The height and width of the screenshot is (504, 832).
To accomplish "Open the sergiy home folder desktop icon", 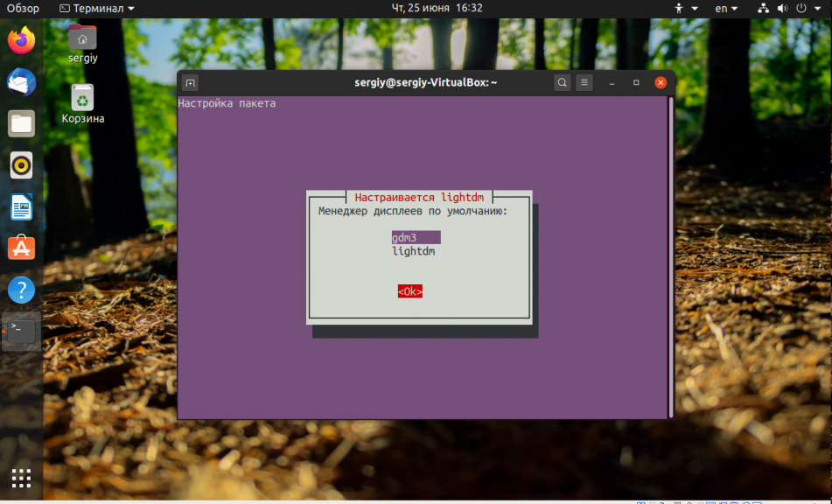I will pyautogui.click(x=83, y=44).
